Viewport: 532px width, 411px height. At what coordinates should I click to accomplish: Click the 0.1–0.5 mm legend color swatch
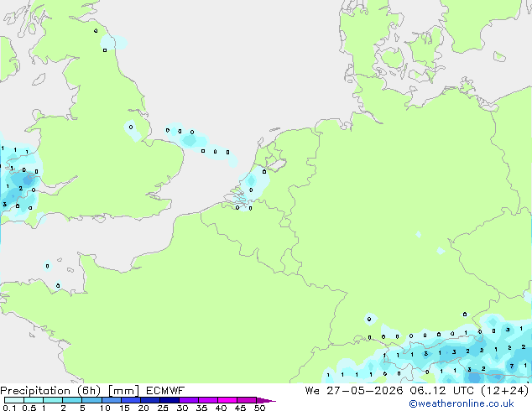[14, 400]
